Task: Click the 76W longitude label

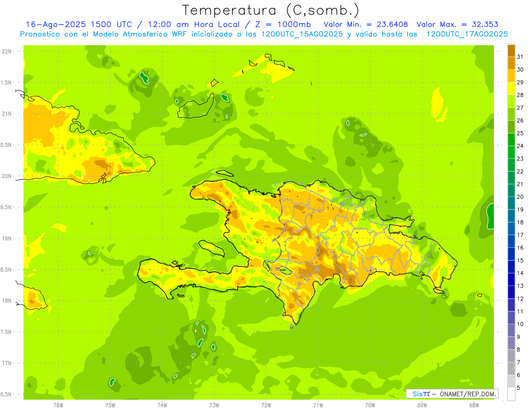Action: tap(58, 405)
